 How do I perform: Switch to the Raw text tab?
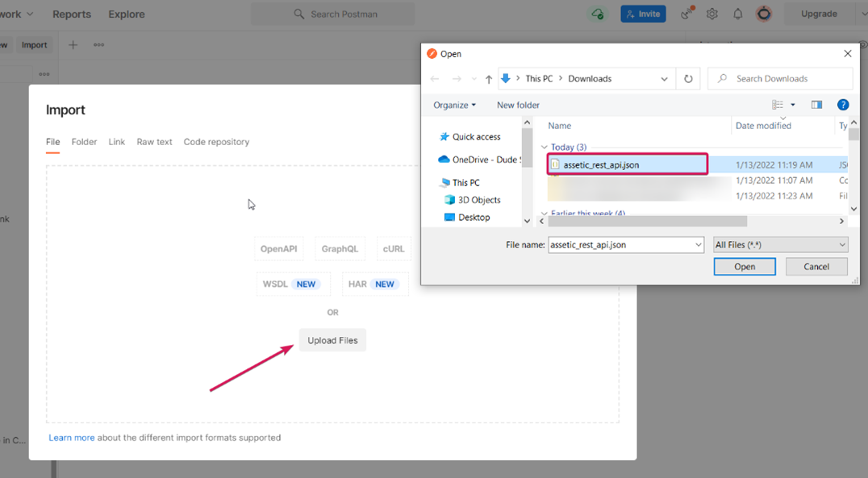(154, 142)
